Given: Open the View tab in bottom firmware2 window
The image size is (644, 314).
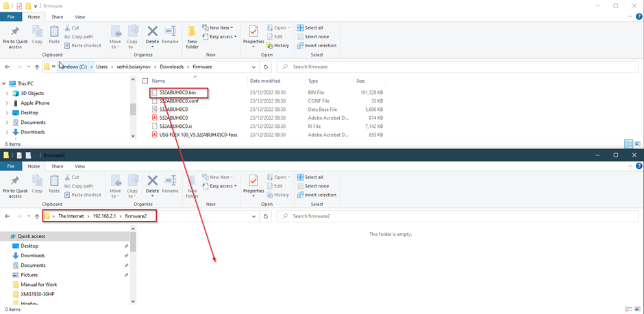Looking at the screenshot, I should [80, 166].
